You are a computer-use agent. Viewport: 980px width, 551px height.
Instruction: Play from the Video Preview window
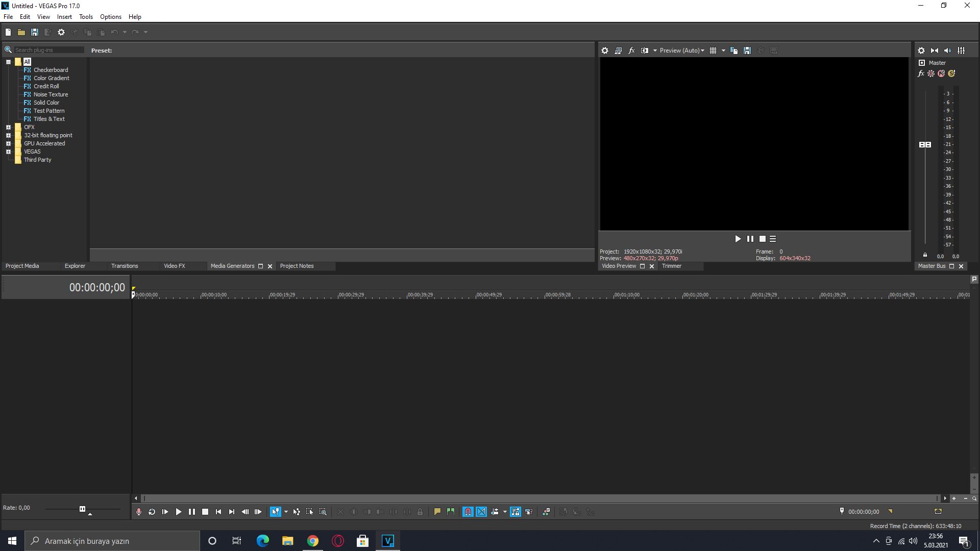pos(738,239)
